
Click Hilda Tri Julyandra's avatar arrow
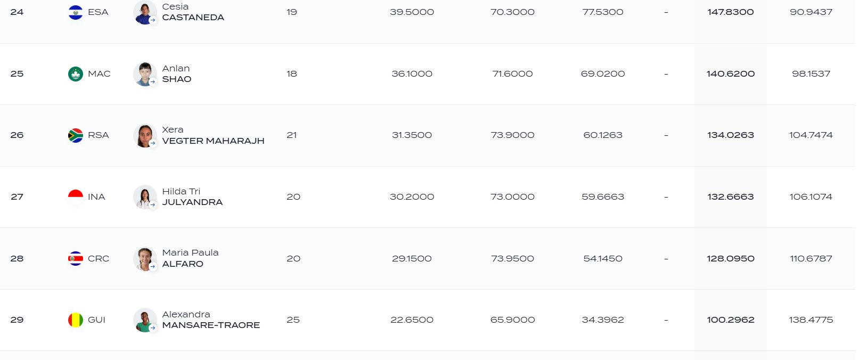coord(153,205)
